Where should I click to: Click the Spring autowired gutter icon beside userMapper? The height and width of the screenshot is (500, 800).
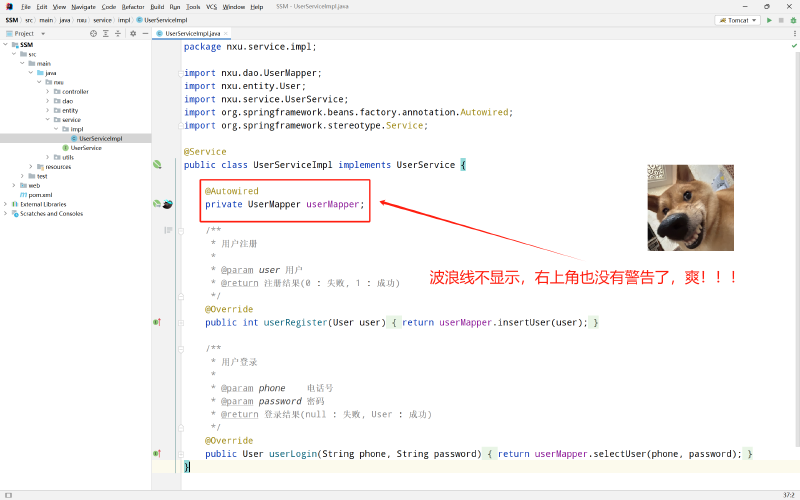tap(157, 204)
